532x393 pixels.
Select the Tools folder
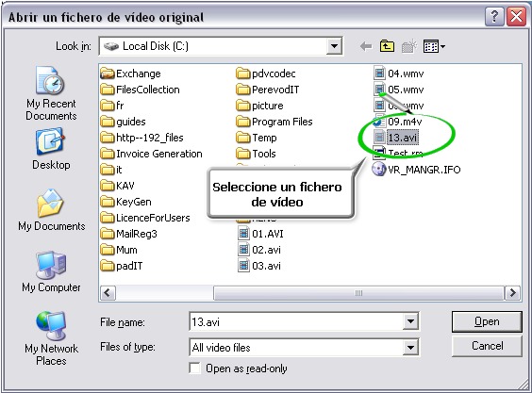256,154
